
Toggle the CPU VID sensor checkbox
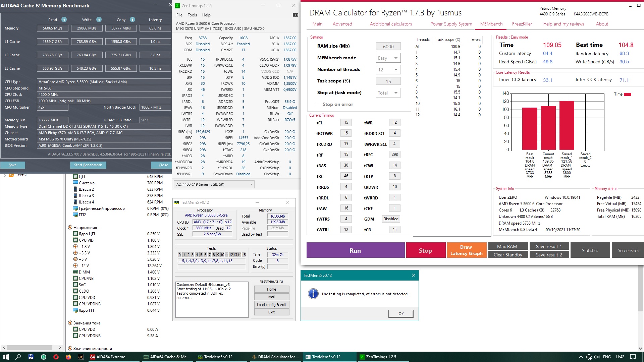pos(75,240)
